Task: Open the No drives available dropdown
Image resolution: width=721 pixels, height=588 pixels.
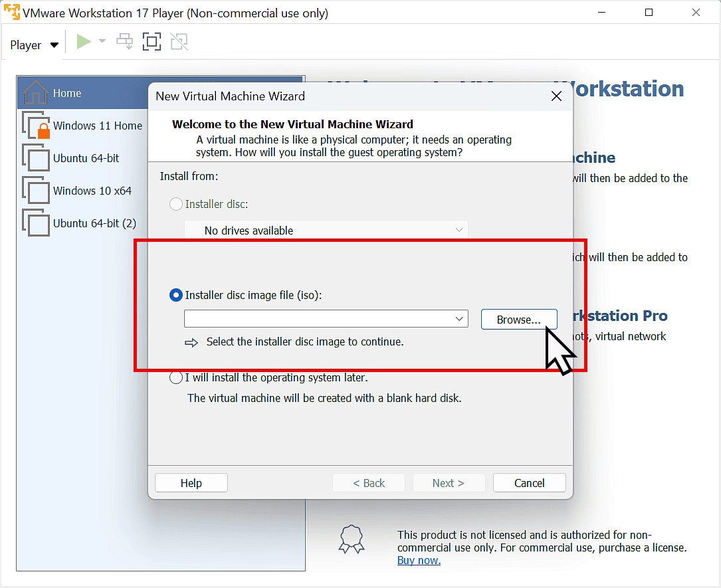Action: pyautogui.click(x=326, y=231)
